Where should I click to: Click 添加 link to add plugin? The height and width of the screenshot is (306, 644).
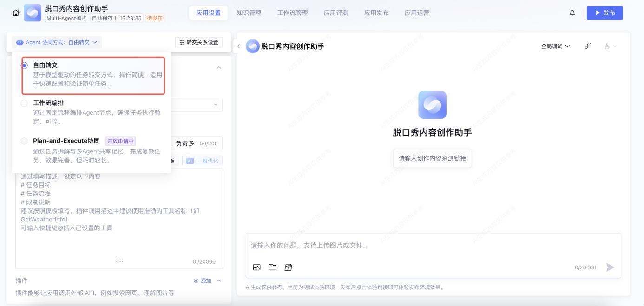202,280
